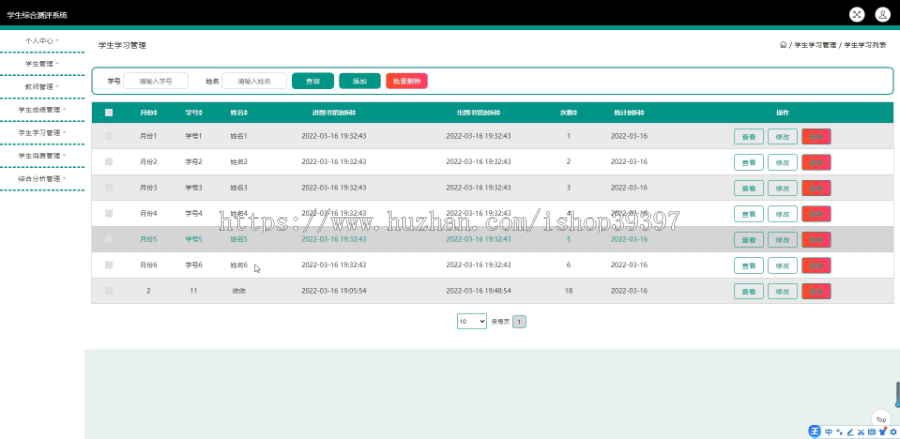Open the user profile avatar icon
Viewport: 900px width, 439px height.
coord(882,15)
